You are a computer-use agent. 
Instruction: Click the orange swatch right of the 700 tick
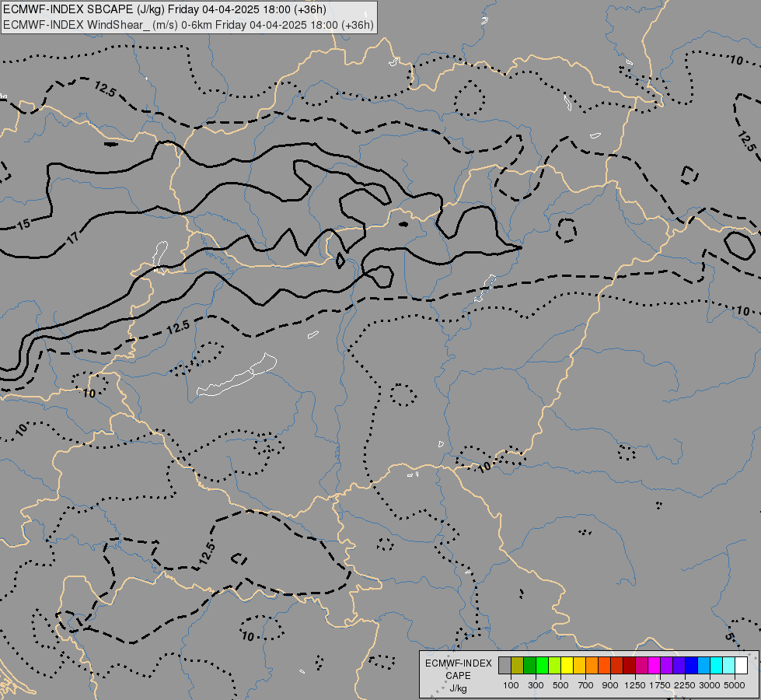coord(592,666)
